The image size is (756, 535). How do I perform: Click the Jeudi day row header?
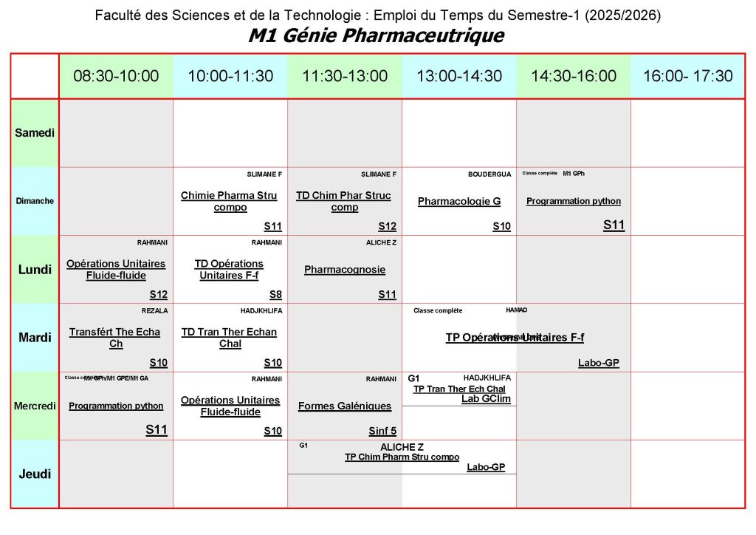tap(35, 474)
